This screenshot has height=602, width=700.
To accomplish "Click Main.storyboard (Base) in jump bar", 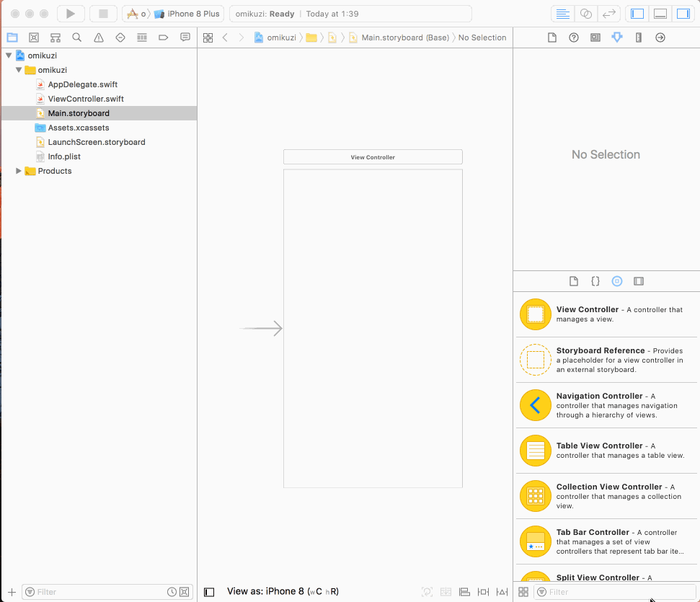I will tap(399, 37).
